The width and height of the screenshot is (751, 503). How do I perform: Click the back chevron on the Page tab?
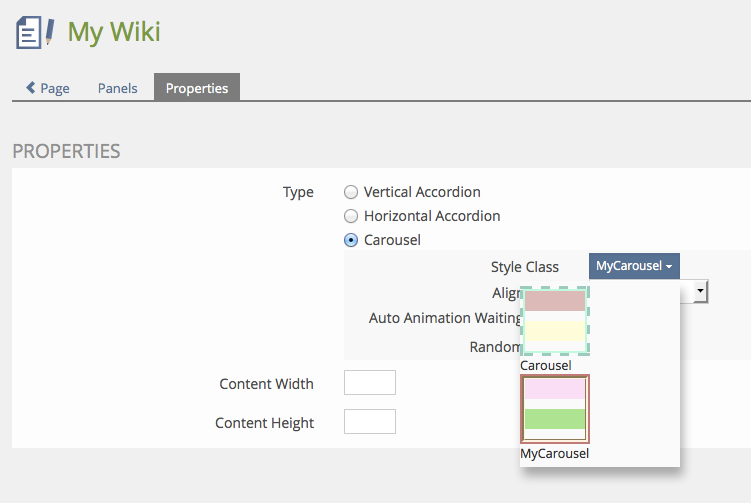31,88
